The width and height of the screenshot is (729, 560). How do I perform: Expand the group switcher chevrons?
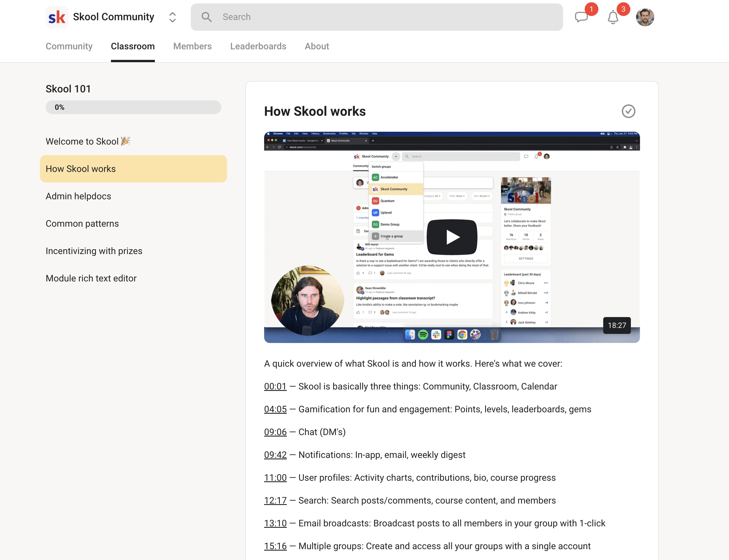pos(172,17)
